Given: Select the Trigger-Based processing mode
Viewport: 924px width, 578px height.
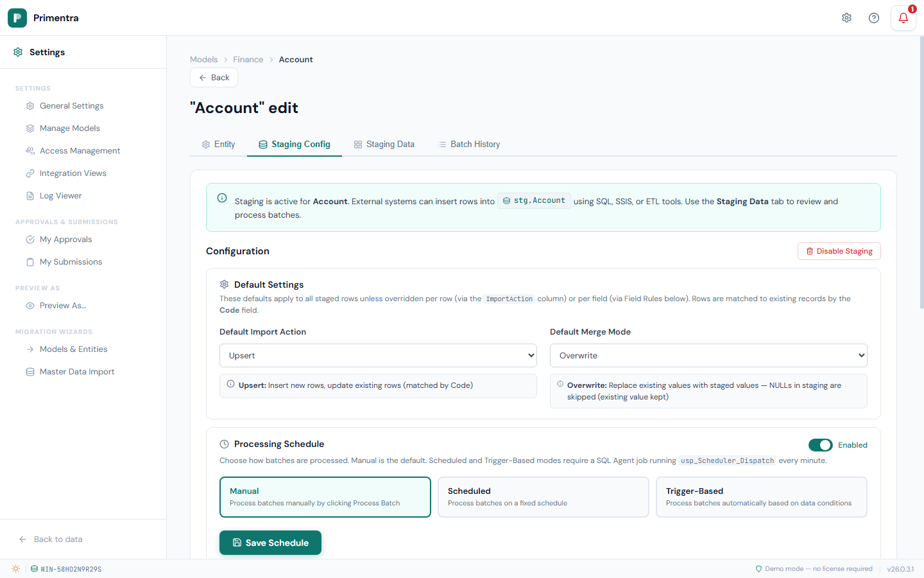Looking at the screenshot, I should pos(761,496).
